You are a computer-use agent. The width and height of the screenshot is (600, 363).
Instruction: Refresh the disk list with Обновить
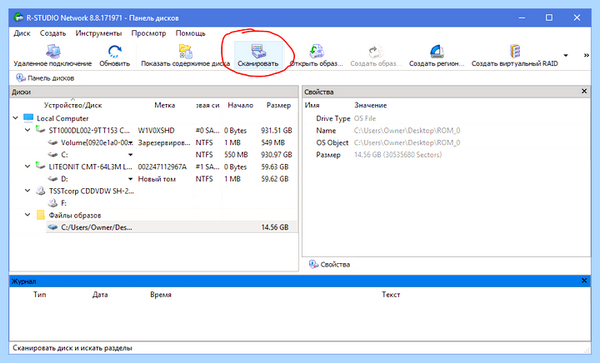pyautogui.click(x=114, y=55)
